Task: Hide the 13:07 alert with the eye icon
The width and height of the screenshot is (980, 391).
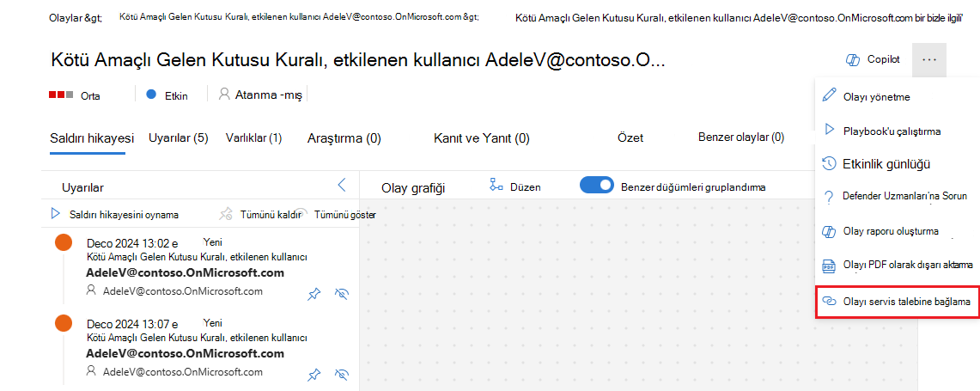Action: [x=341, y=375]
